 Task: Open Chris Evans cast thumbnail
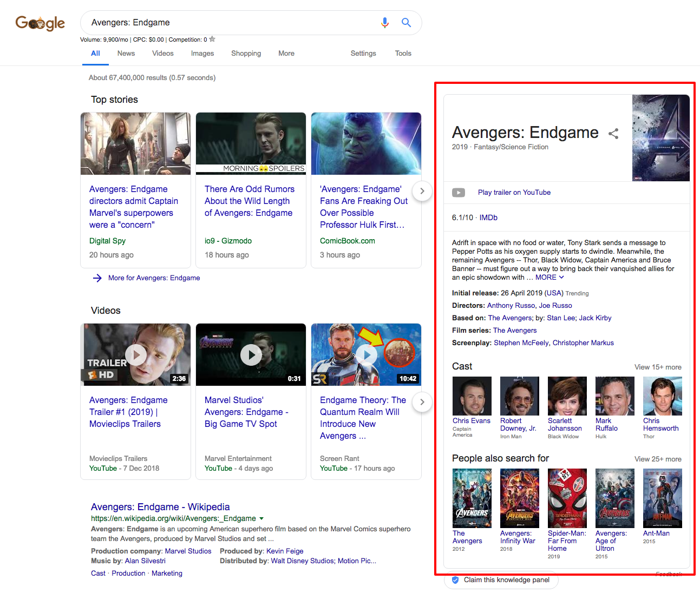(472, 396)
